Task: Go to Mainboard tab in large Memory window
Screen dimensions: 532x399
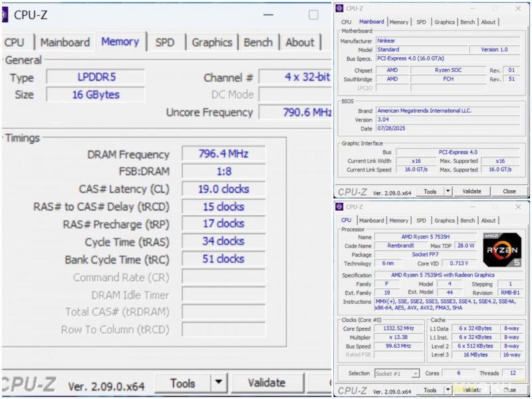Action: point(65,42)
